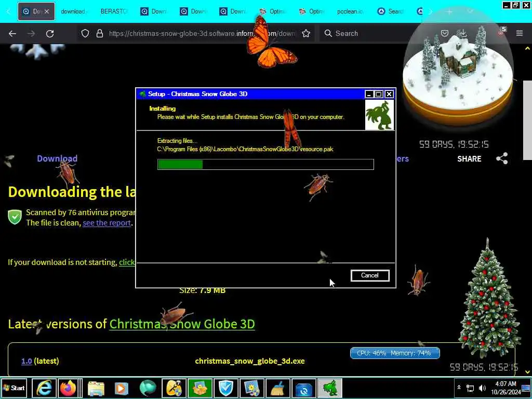The width and height of the screenshot is (532, 399).
Task: Open the Firefox hamburger menu
Action: pos(520,33)
